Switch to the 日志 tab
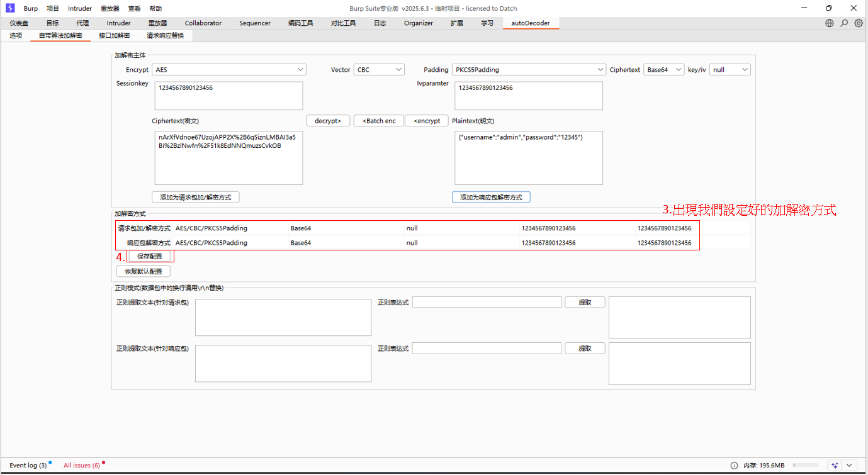Viewport: 868px width, 475px height. 380,23
